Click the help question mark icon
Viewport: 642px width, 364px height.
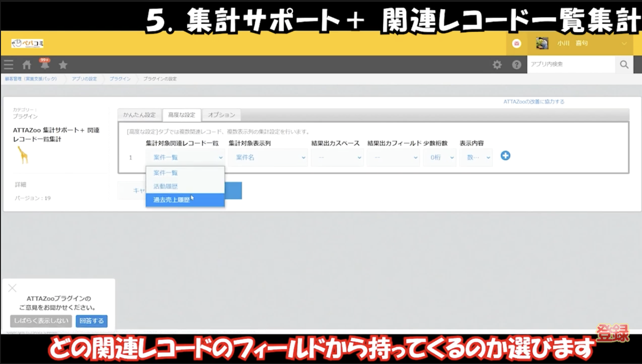point(516,64)
